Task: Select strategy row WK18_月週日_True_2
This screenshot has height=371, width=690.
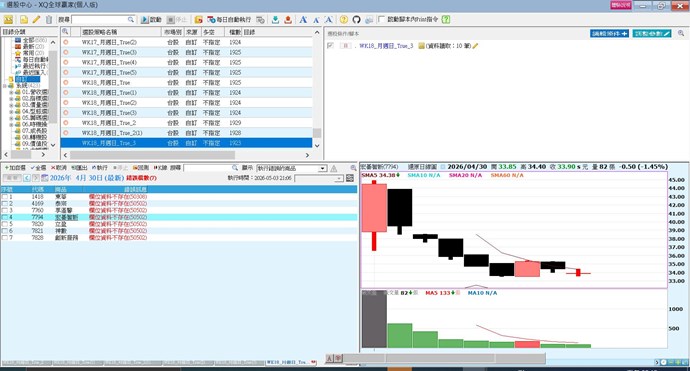Action: coord(187,123)
